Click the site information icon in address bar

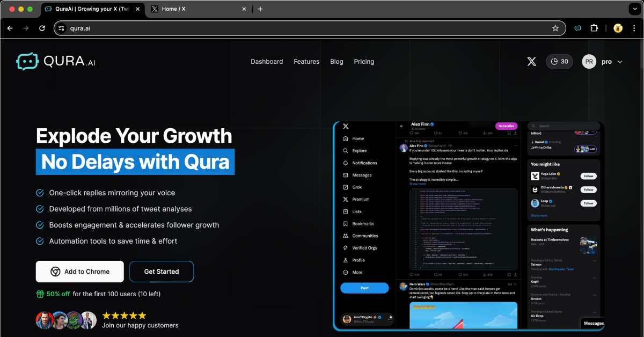(61, 28)
